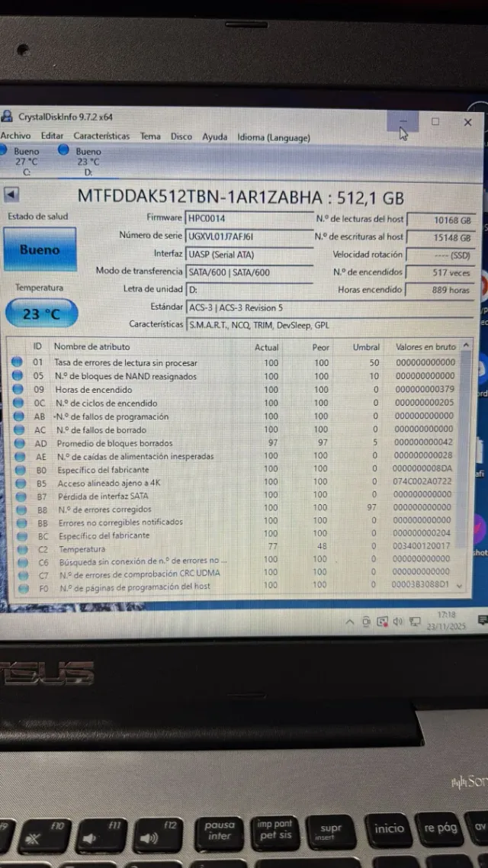Viewport: 488px width, 868px height.
Task: Open the taskbar volume speaker icon
Action: (x=397, y=622)
